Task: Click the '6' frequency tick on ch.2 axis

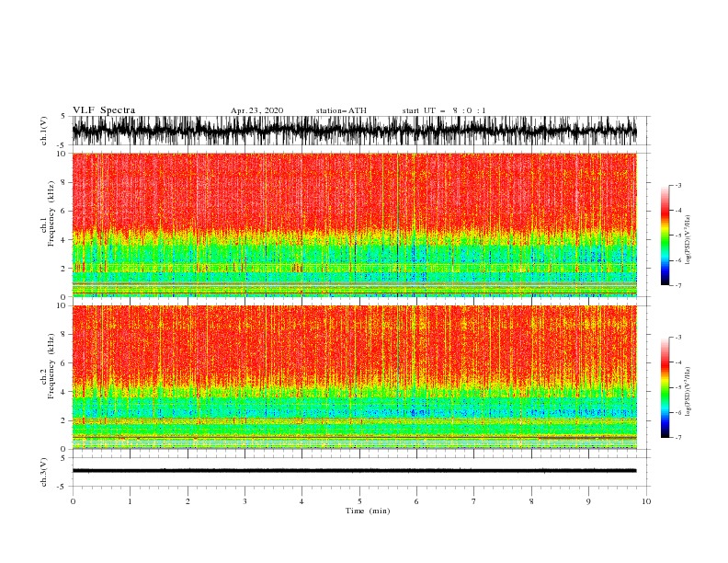Action: coord(63,363)
